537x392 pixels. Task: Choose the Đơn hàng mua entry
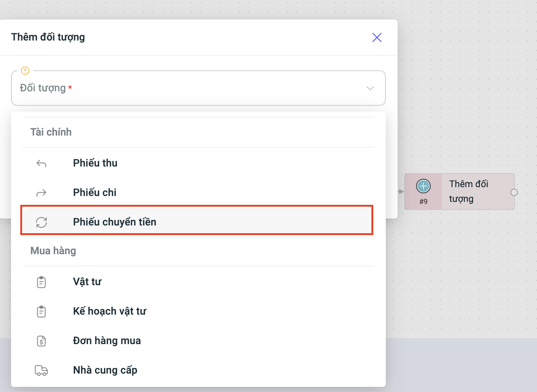pos(107,341)
